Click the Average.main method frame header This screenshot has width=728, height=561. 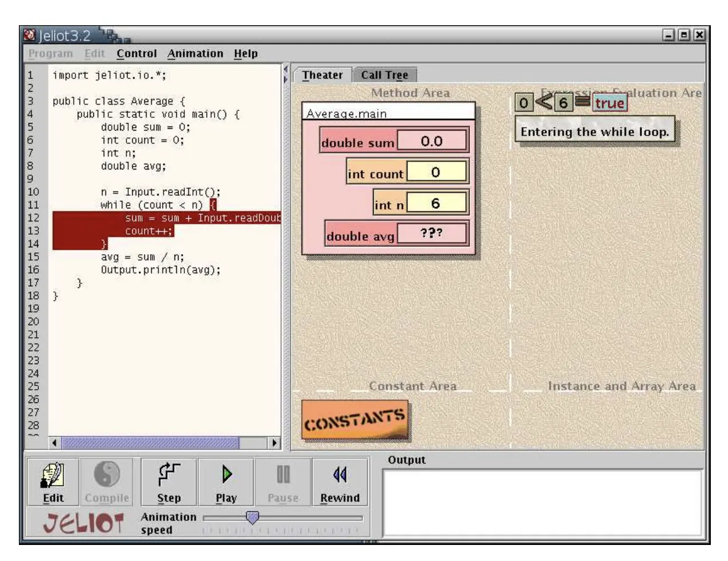click(388, 113)
